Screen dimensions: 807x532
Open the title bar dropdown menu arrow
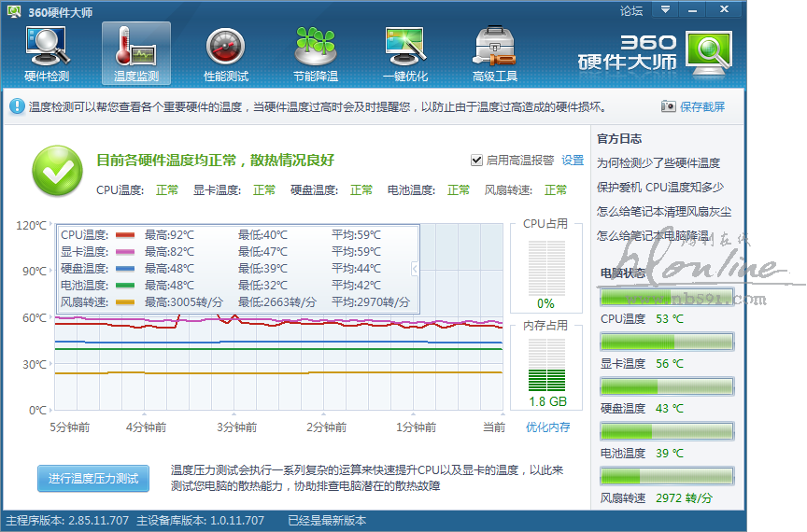665,10
